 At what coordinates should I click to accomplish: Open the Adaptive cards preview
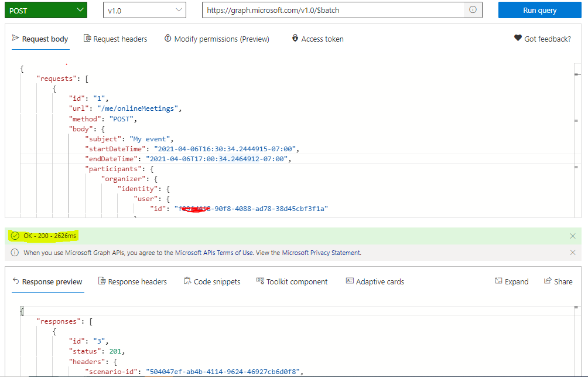pos(375,281)
